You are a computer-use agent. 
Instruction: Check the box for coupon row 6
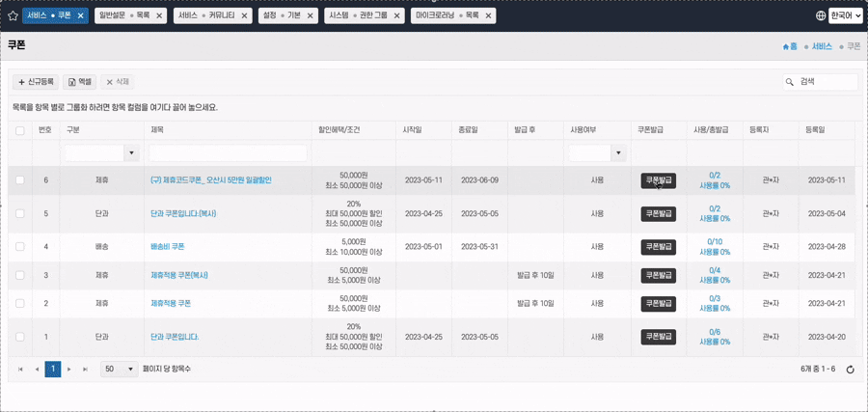tap(20, 180)
